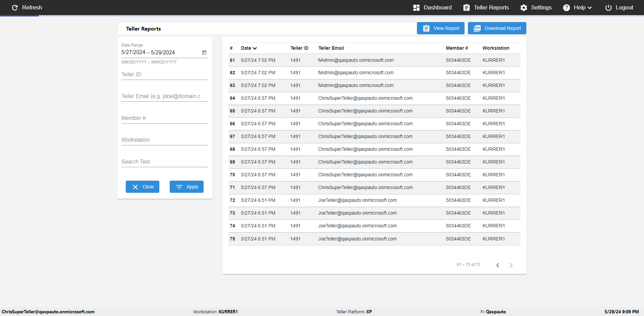Click the 61 – 73 of 73 pagination label

(468, 265)
